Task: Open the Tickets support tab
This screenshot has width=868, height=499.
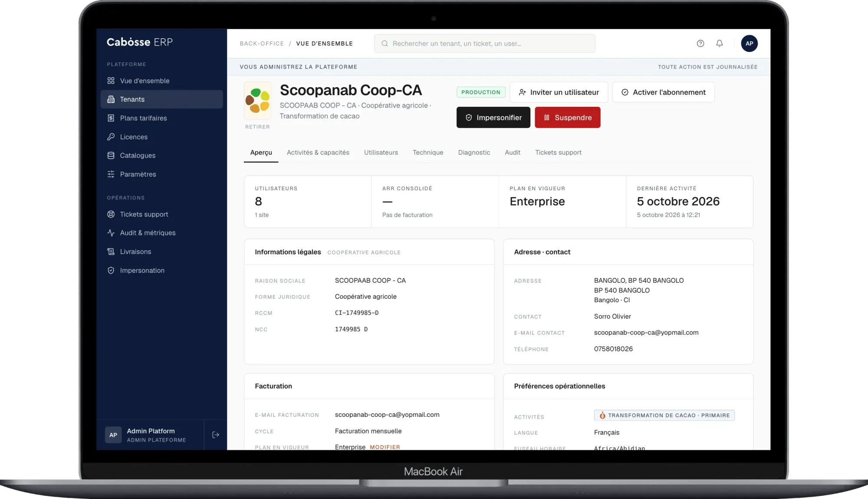Action: coord(558,152)
